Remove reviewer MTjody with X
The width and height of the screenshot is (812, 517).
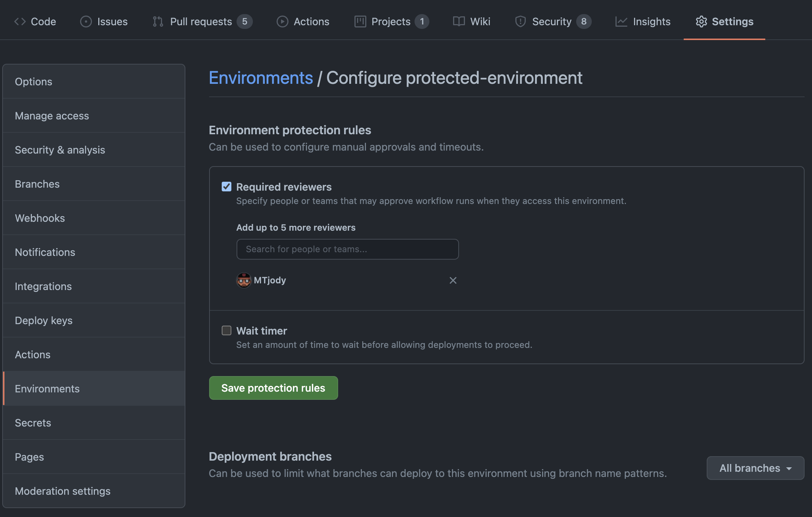(x=453, y=280)
